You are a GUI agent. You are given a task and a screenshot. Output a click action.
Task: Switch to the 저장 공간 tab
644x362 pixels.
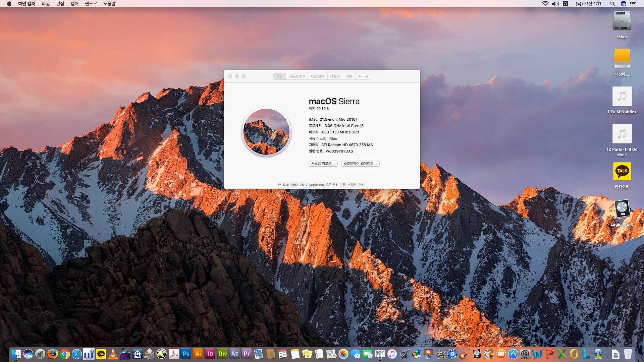(317, 76)
